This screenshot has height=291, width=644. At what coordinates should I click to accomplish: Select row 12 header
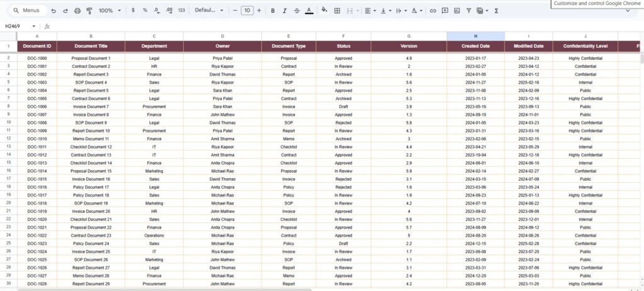click(9, 139)
